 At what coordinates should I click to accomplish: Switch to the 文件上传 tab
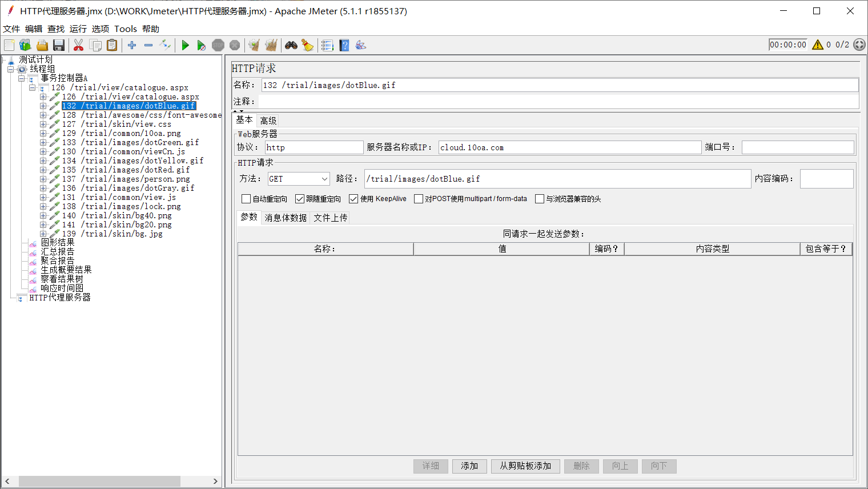(x=331, y=218)
